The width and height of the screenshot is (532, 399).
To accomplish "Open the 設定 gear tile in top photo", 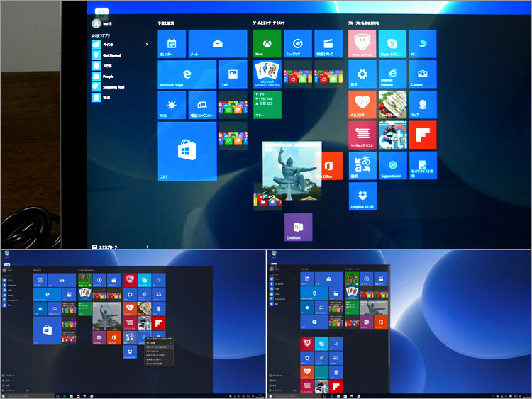I will pyautogui.click(x=362, y=74).
